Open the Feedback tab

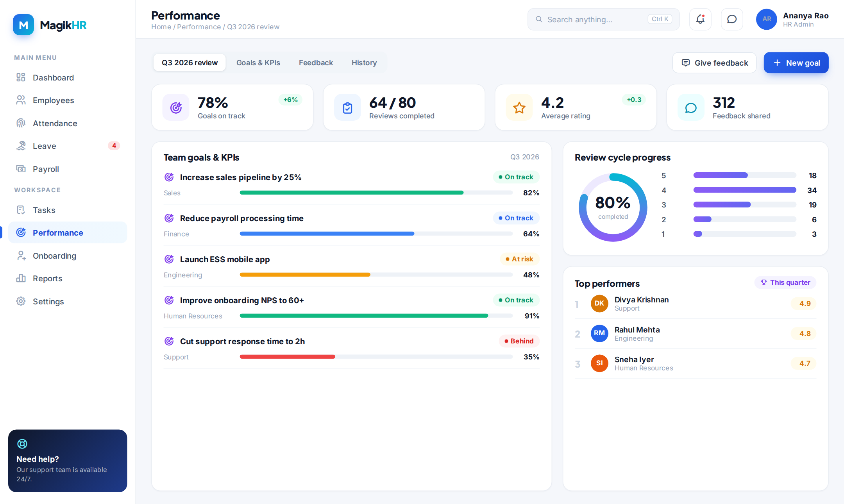[316, 63]
